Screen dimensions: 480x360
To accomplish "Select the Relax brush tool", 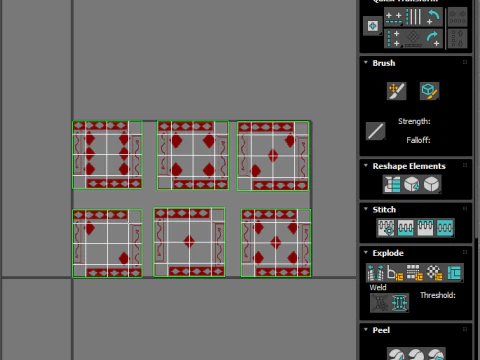I will [429, 91].
